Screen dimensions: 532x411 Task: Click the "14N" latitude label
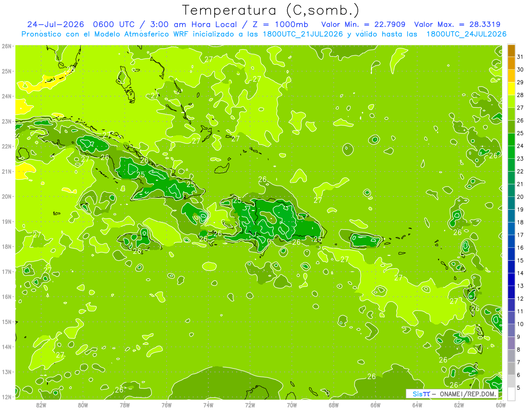click(6, 347)
